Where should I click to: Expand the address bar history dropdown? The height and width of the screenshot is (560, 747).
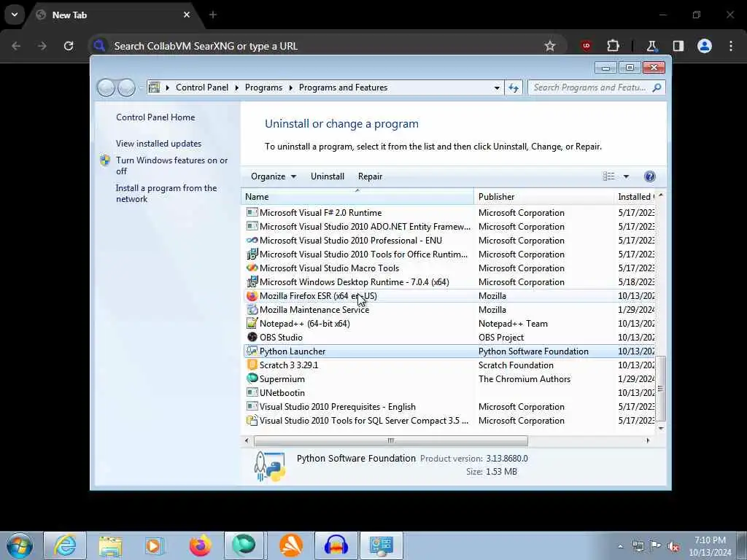(x=497, y=87)
